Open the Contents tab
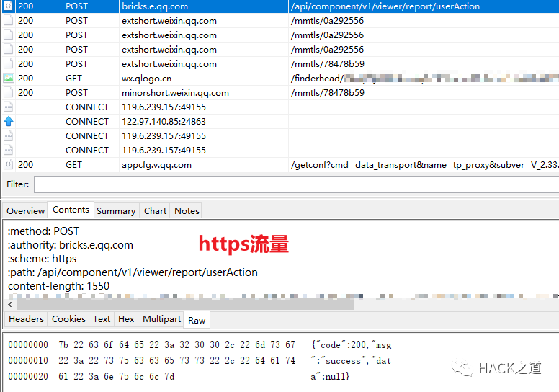559x392 pixels. pos(71,210)
